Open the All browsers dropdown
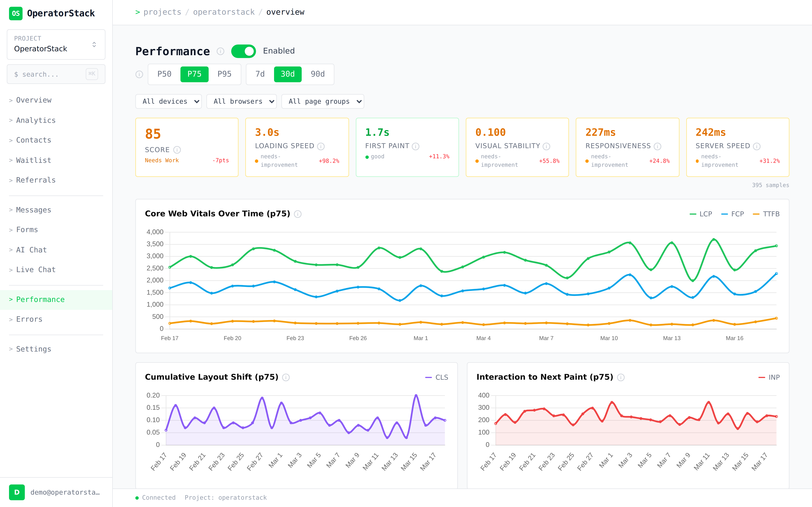The image size is (812, 507). 241,101
